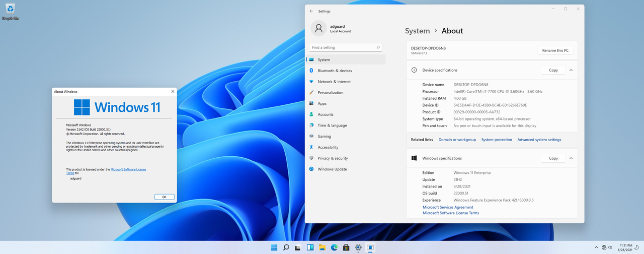The image size is (644, 254).
Task: Open Accessibility settings category
Action: pyautogui.click(x=346, y=147)
